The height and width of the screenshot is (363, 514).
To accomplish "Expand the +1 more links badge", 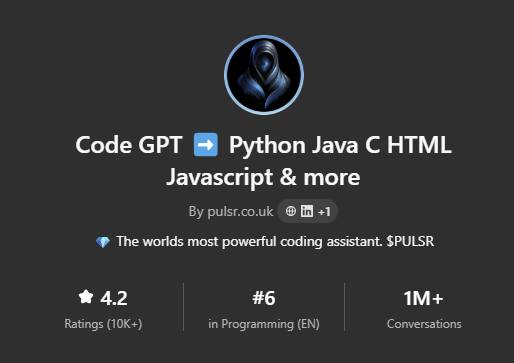I will tap(324, 212).
